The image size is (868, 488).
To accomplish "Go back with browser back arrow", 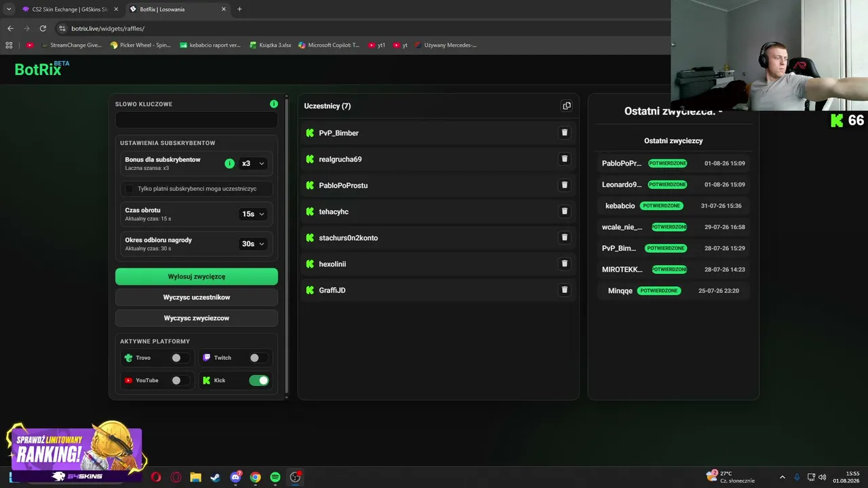I will pos(10,28).
